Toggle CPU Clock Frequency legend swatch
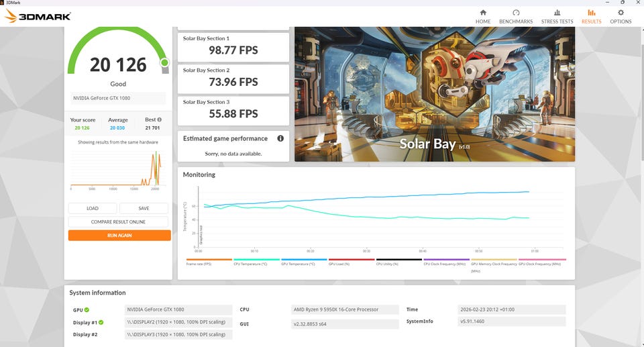The height and width of the screenshot is (347, 644). 447,260
